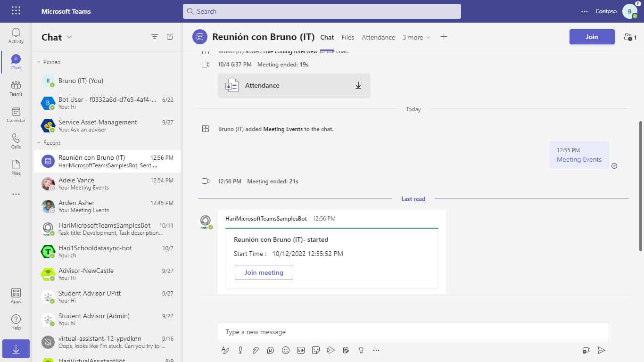Image resolution: width=644 pixels, height=362 pixels.
Task: Click the download desktop app button
Action: coord(16,349)
